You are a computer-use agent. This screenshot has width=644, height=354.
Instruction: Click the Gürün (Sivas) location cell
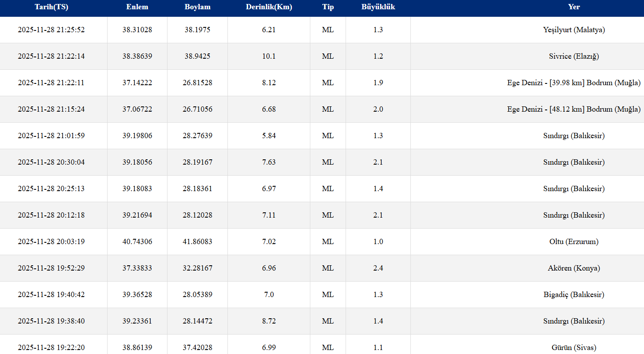pos(574,348)
